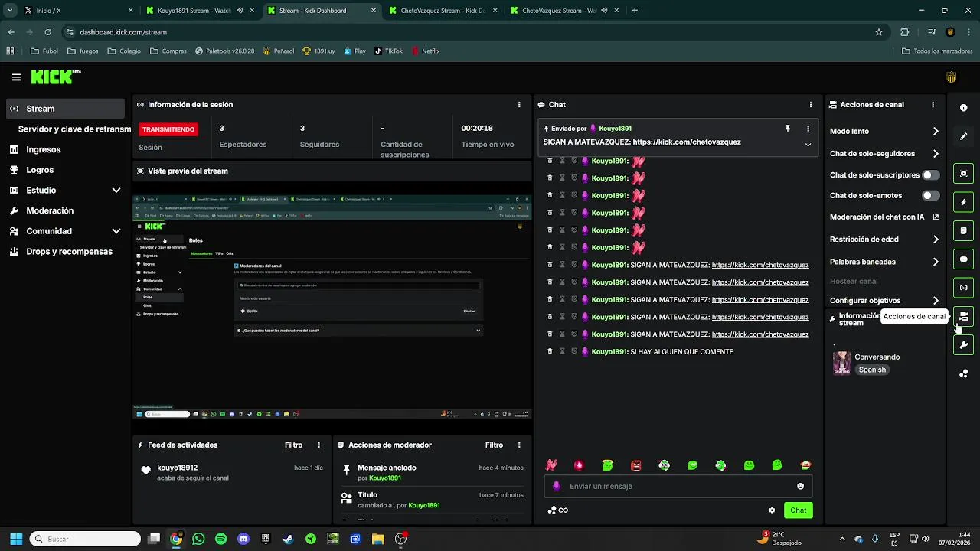Collapse the pinned message chevron
This screenshot has height=551, width=980.
point(808,145)
